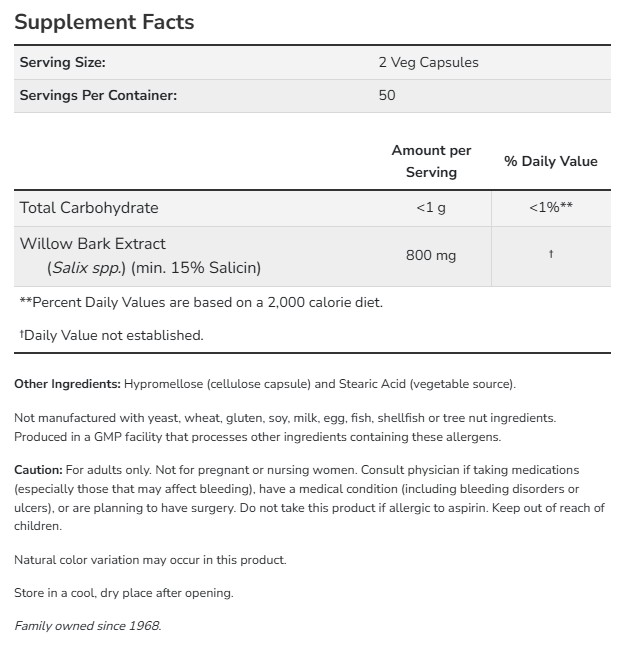
Task: Click the Supplement Facts heading
Action: tap(104, 22)
